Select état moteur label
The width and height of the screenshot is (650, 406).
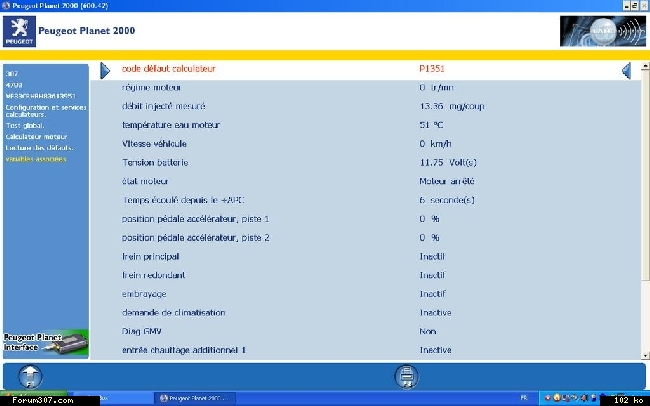point(145,181)
